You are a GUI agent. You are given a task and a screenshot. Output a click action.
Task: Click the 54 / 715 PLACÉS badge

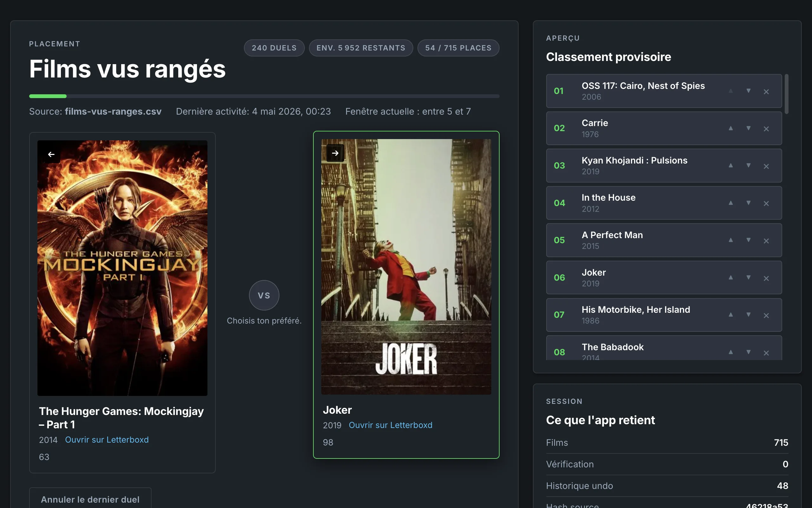458,48
